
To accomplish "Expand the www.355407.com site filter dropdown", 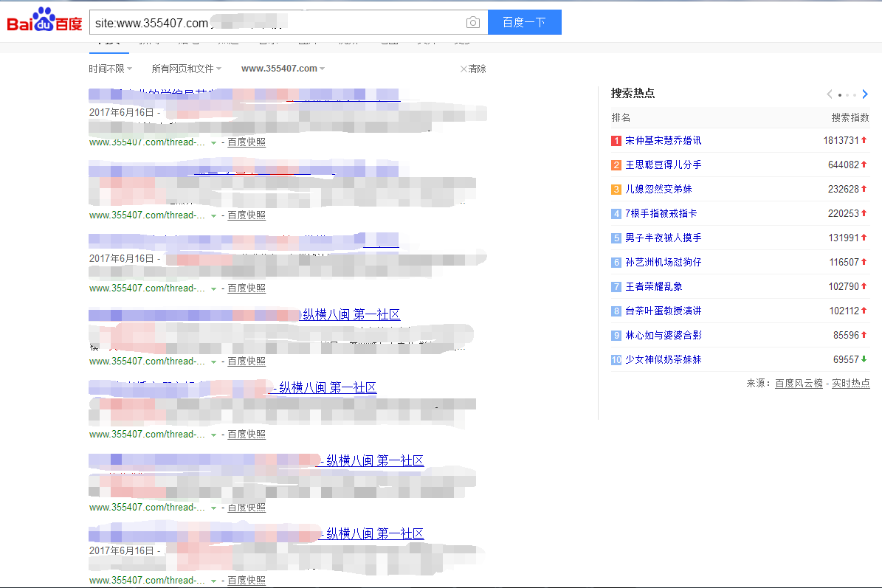I will 282,68.
